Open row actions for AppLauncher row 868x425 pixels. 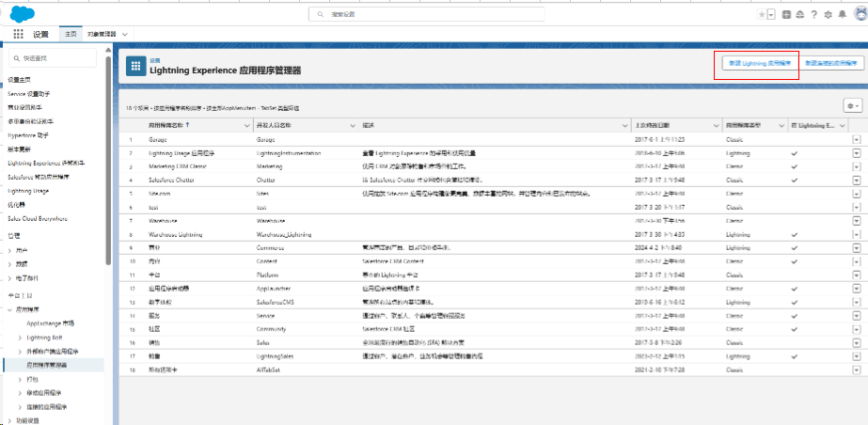pyautogui.click(x=857, y=289)
